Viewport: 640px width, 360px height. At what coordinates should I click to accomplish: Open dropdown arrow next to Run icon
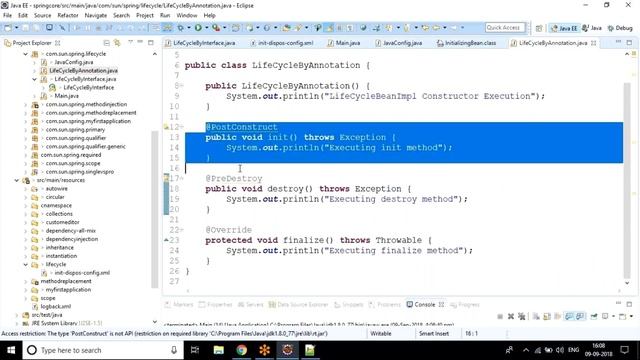click(x=206, y=28)
